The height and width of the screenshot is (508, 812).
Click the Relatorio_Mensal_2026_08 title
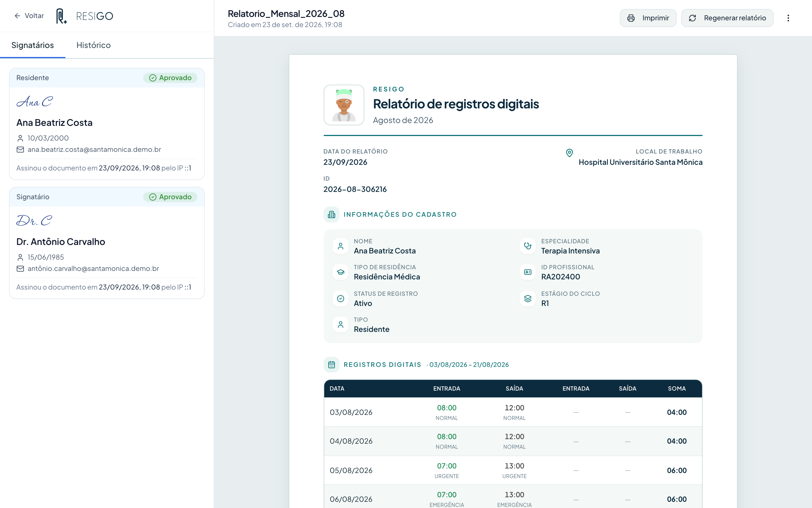pos(286,14)
